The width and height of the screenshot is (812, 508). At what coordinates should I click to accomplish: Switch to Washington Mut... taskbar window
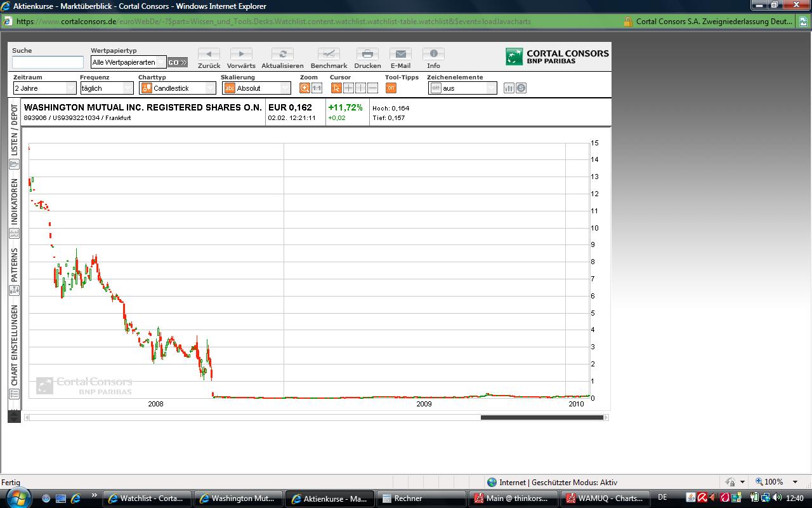238,498
